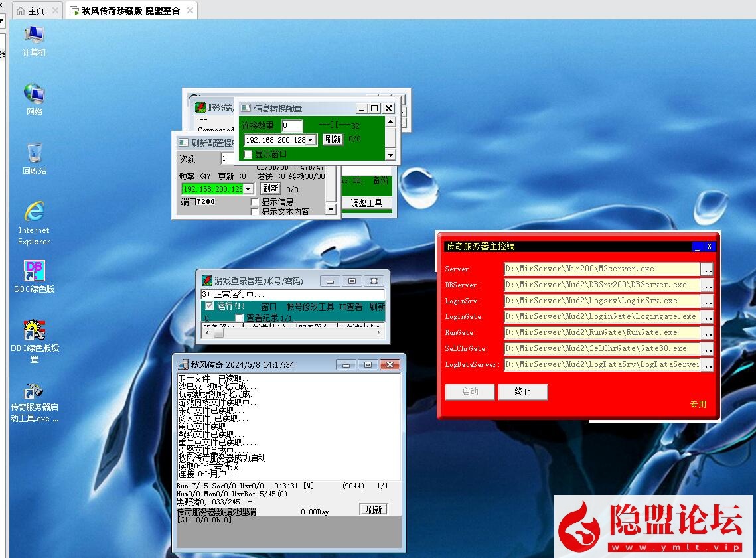Tick the 查看纪录 checkbox
This screenshot has height=558, width=756.
click(239, 318)
